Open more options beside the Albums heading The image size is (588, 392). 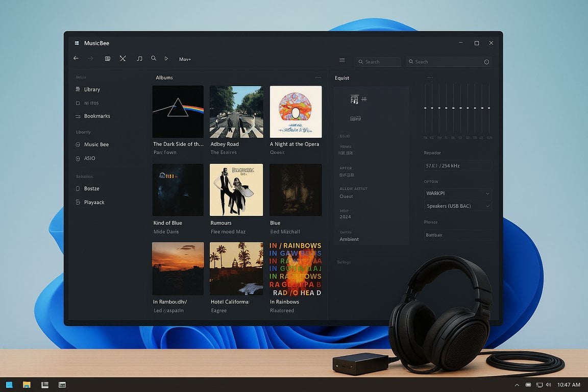click(x=318, y=78)
